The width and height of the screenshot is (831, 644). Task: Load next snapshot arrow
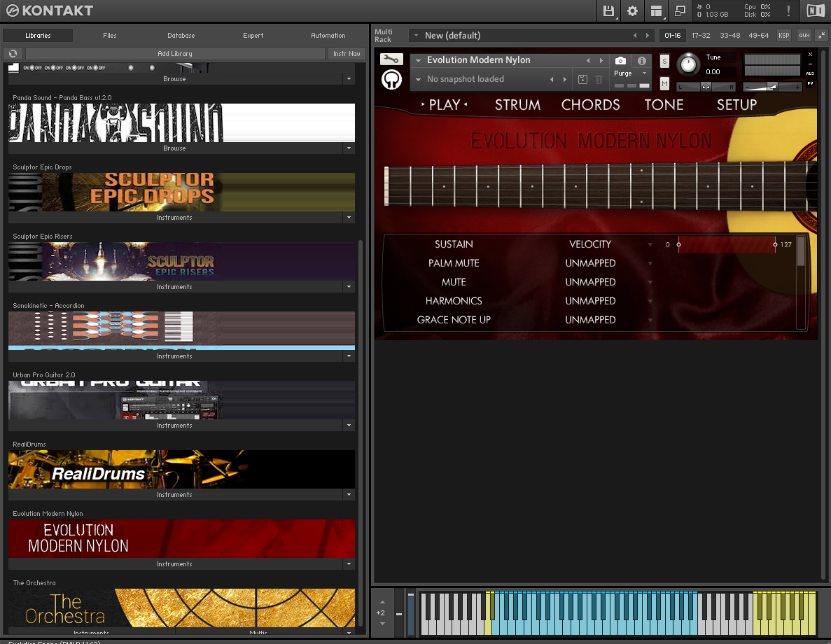tap(565, 80)
